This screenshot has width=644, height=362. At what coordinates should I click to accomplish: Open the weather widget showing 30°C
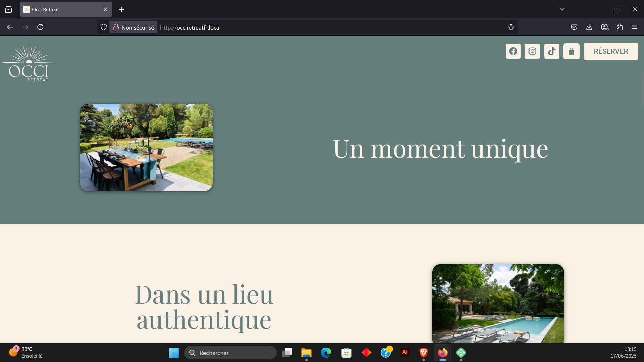click(x=26, y=353)
